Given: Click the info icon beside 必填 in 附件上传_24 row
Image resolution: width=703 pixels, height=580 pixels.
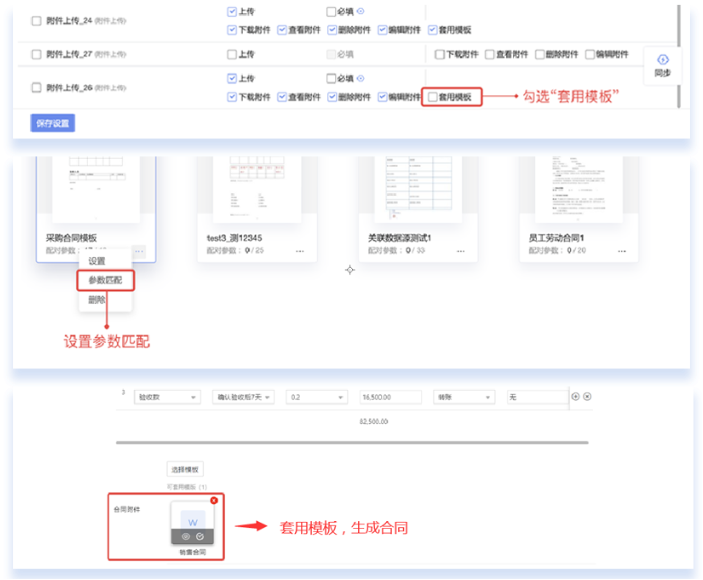Looking at the screenshot, I should click(x=360, y=13).
